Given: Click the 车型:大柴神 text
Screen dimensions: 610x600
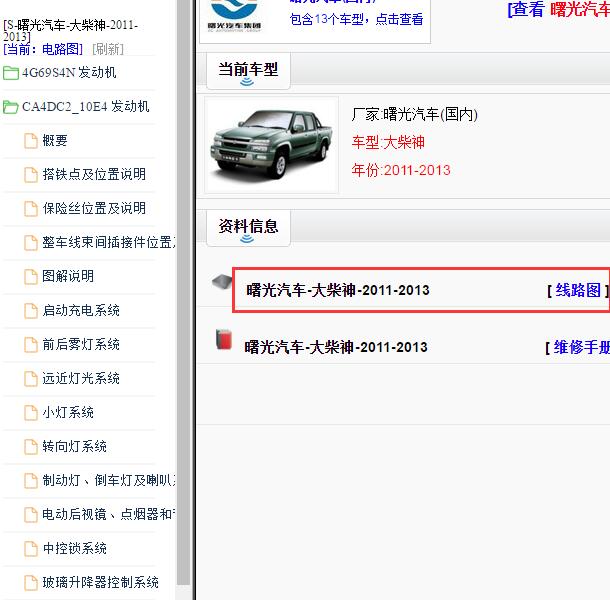Looking at the screenshot, I should coord(388,142).
